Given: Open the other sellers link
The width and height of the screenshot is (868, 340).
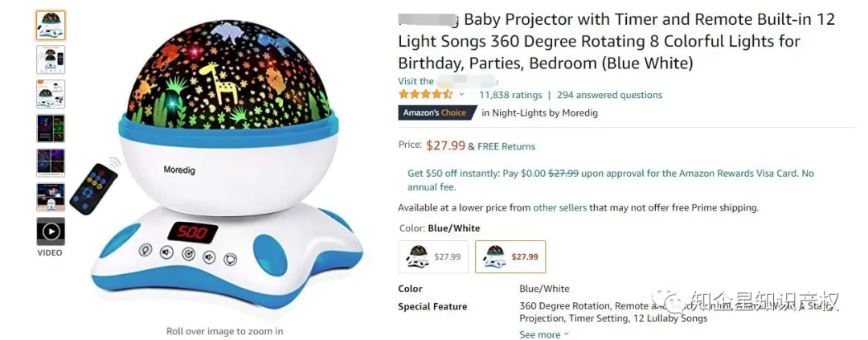Looking at the screenshot, I should point(559,207).
